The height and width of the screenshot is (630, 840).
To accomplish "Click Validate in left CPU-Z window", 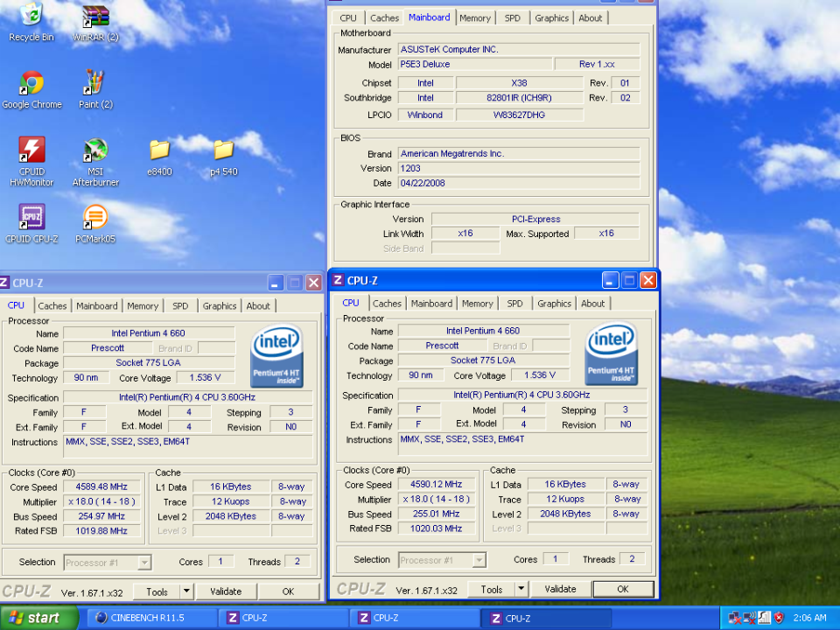I will pos(226,591).
